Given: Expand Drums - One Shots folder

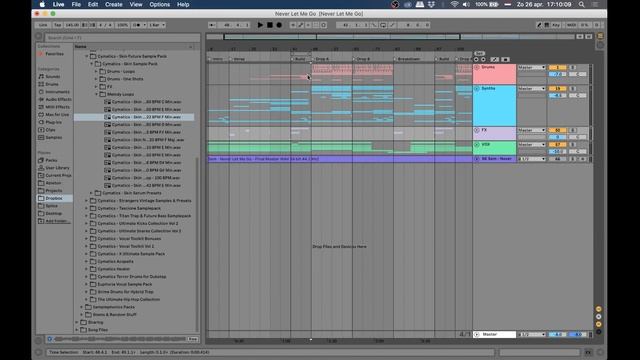Looking at the screenshot, I should coord(96,79).
